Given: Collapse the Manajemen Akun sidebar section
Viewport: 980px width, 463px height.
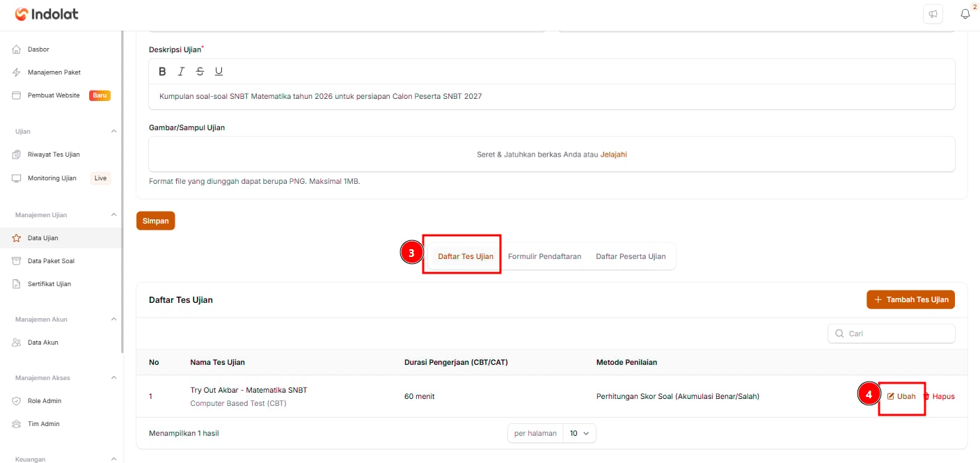Looking at the screenshot, I should point(114,320).
